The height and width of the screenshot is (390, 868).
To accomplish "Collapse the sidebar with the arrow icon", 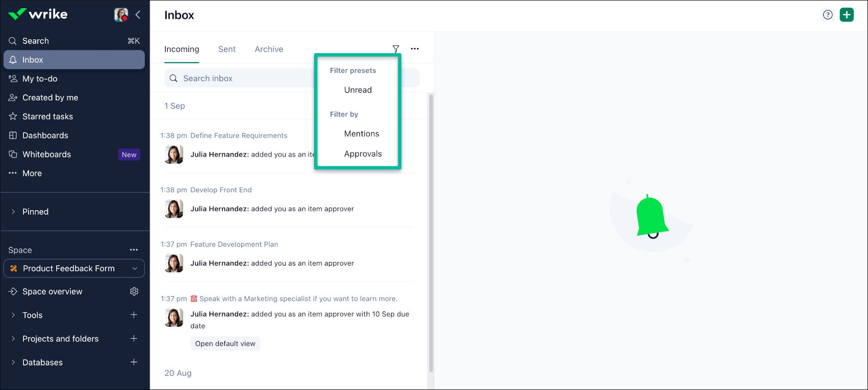I will (138, 15).
